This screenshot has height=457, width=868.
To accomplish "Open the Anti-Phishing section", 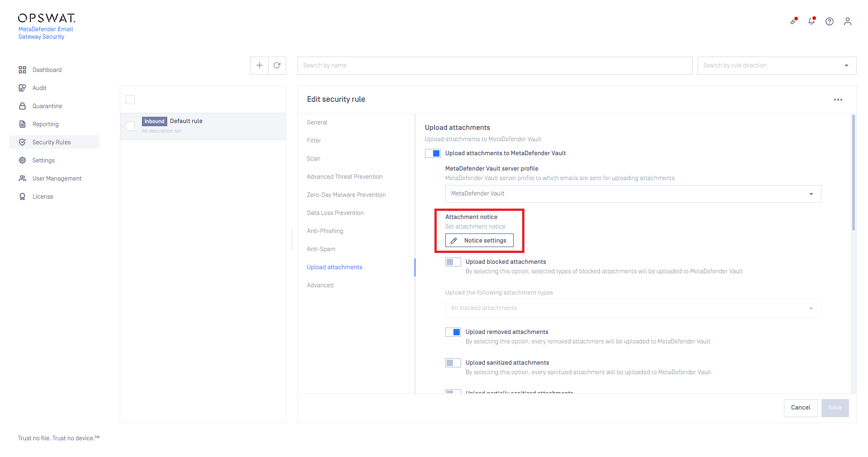I will 325,231.
